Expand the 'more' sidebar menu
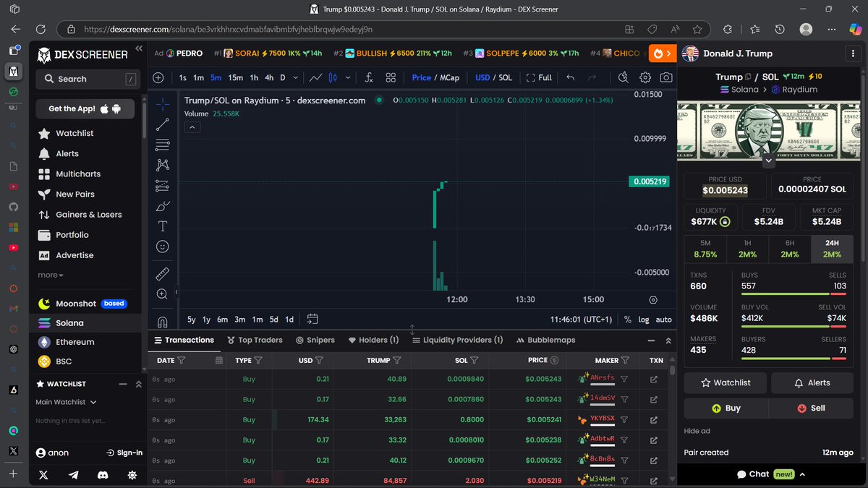The image size is (868, 488). coord(51,275)
